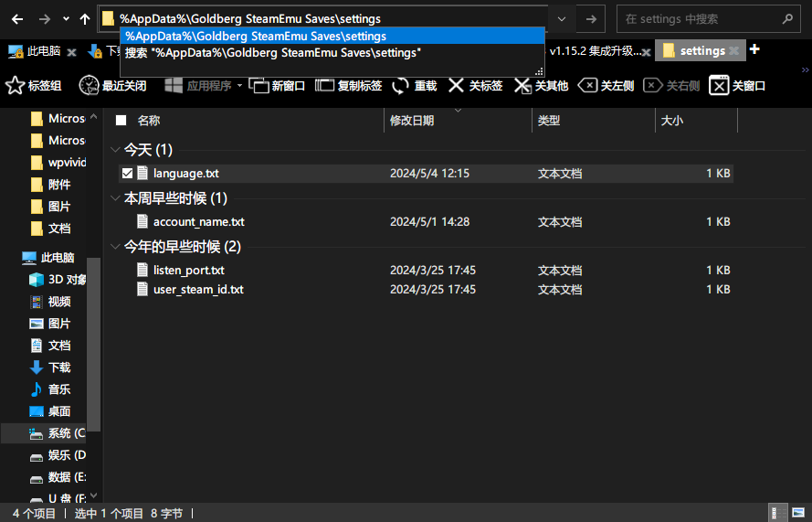This screenshot has width=812, height=522.
Task: Select 此电脑 in navigation pane
Action: (48, 258)
